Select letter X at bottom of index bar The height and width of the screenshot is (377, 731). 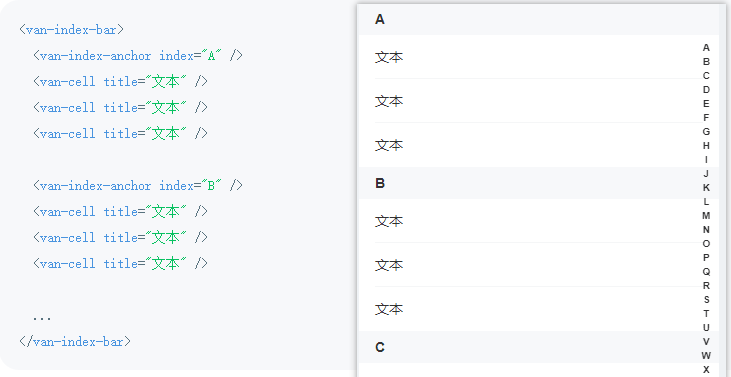tap(706, 369)
